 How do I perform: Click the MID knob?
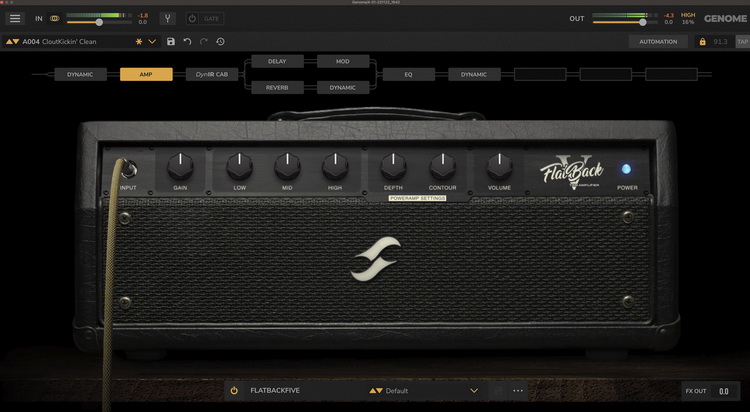(x=287, y=166)
